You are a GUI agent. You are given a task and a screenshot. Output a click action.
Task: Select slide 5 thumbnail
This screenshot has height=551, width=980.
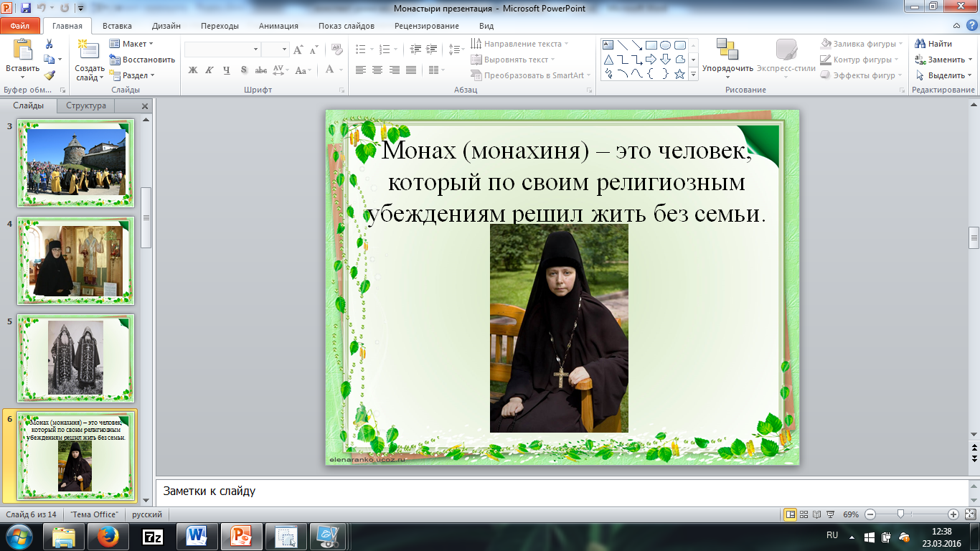(76, 358)
